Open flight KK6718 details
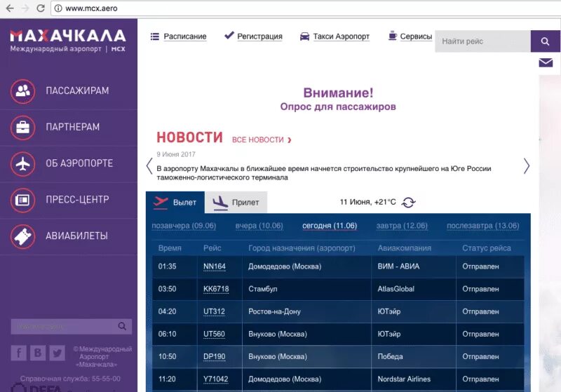561x392 pixels. (216, 290)
